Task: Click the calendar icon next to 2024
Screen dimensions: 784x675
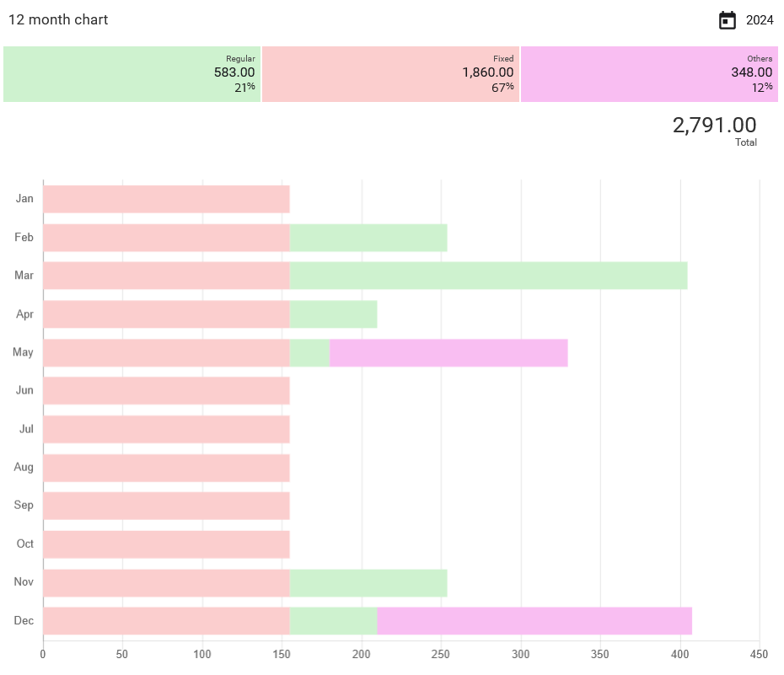Action: click(x=727, y=19)
